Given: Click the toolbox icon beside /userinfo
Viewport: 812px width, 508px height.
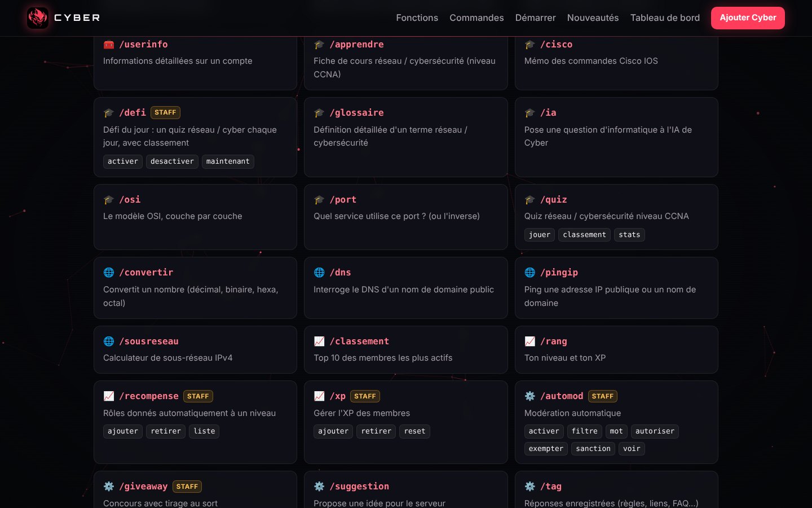Looking at the screenshot, I should click(109, 45).
